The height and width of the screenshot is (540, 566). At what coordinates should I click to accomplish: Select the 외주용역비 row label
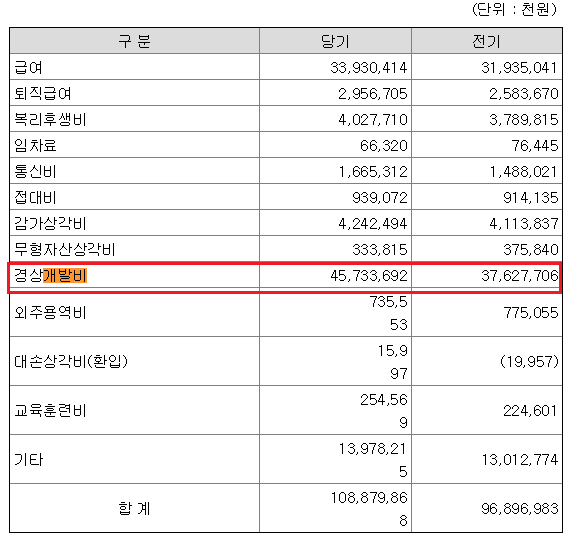(x=50, y=313)
